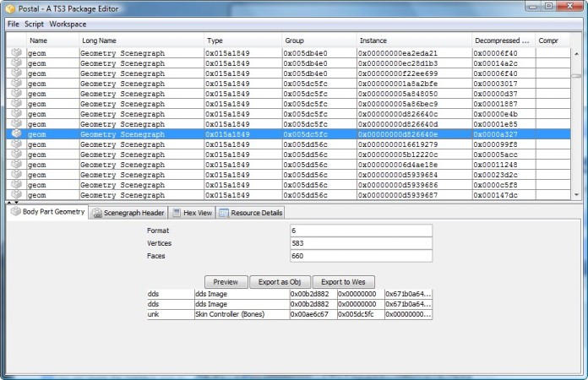Click the Hex View tab icon

177,213
